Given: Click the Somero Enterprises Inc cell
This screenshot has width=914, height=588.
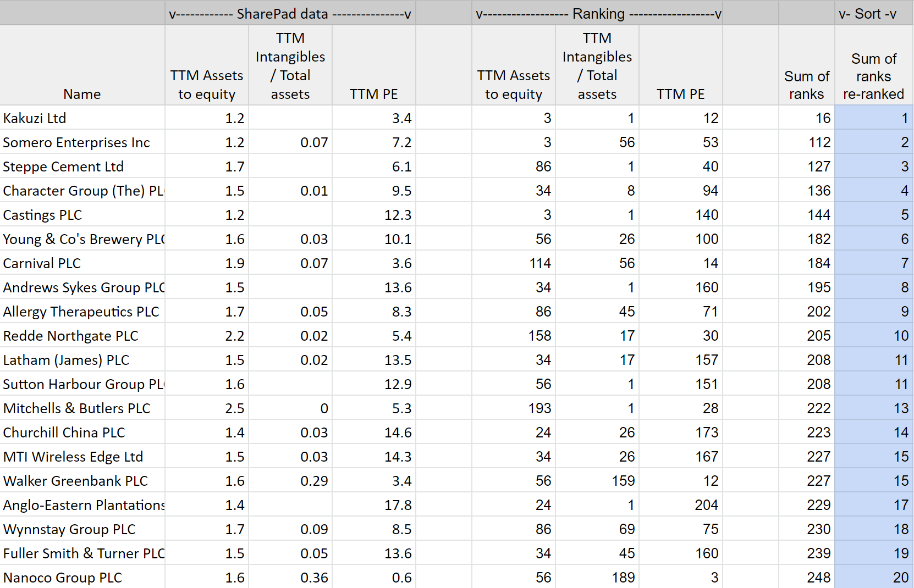Looking at the screenshot, I should pos(82,142).
